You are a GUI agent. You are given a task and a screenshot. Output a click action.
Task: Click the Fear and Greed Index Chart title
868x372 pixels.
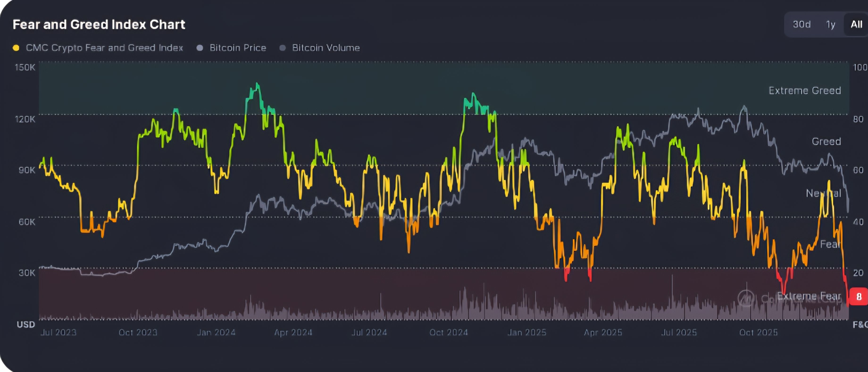(99, 24)
